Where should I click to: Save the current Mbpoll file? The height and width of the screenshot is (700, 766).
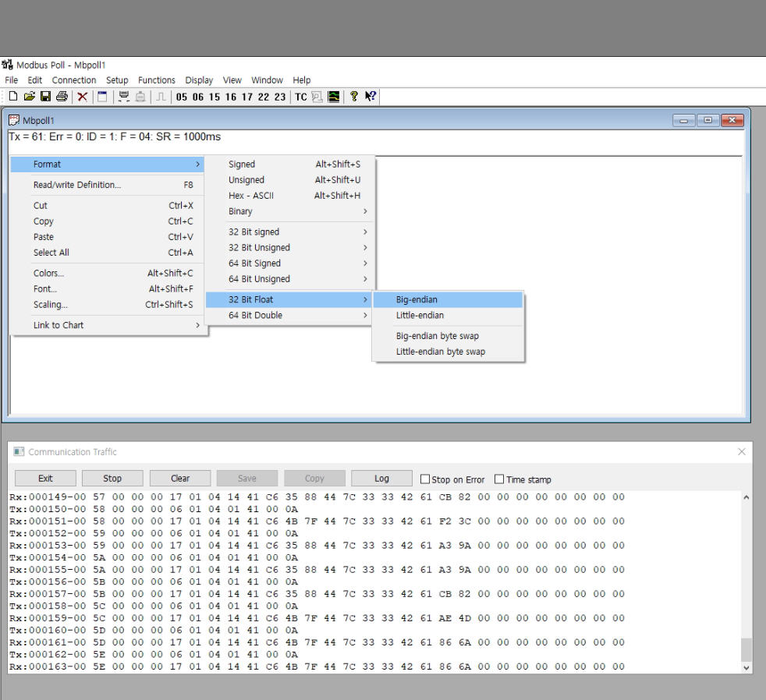pyautogui.click(x=45, y=97)
